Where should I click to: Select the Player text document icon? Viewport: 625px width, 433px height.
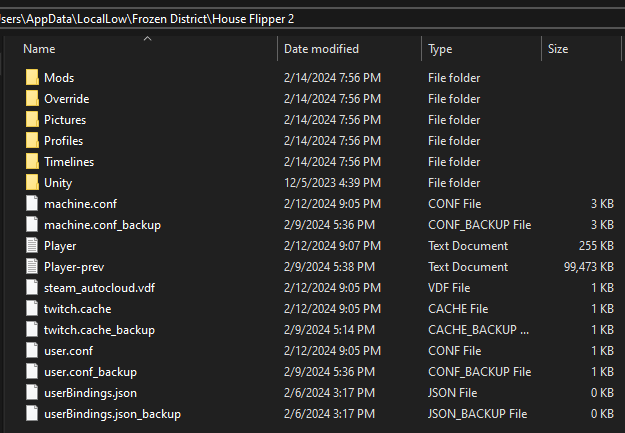click(32, 246)
